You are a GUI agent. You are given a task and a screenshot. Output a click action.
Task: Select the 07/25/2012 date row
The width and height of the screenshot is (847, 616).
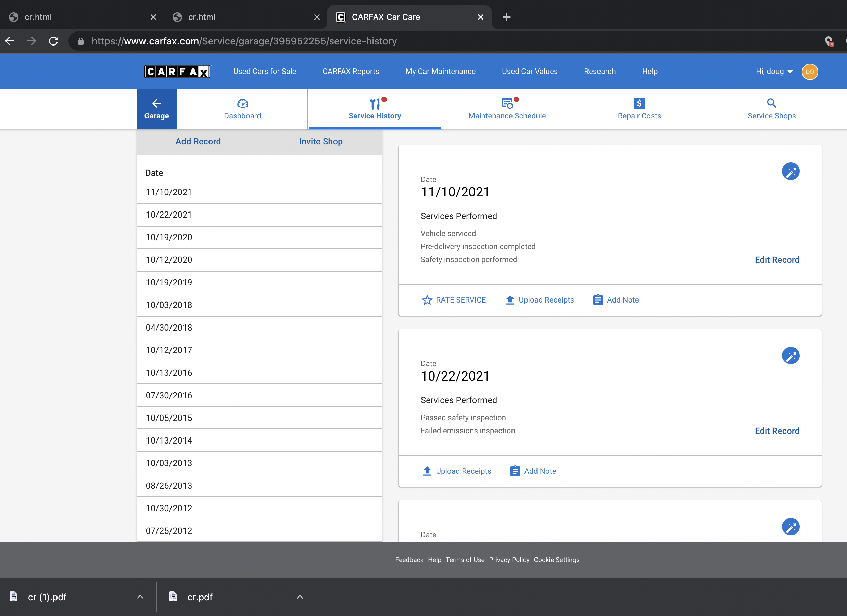260,531
